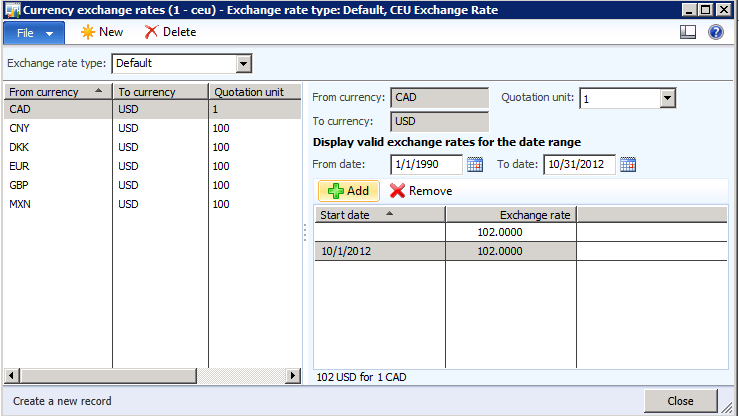Click the Delete record toolbar button
This screenshot has width=739, height=416.
[x=170, y=32]
